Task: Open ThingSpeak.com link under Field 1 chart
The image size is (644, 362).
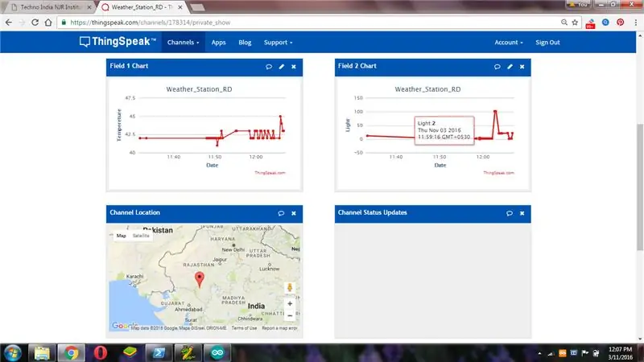Action: (x=270, y=173)
